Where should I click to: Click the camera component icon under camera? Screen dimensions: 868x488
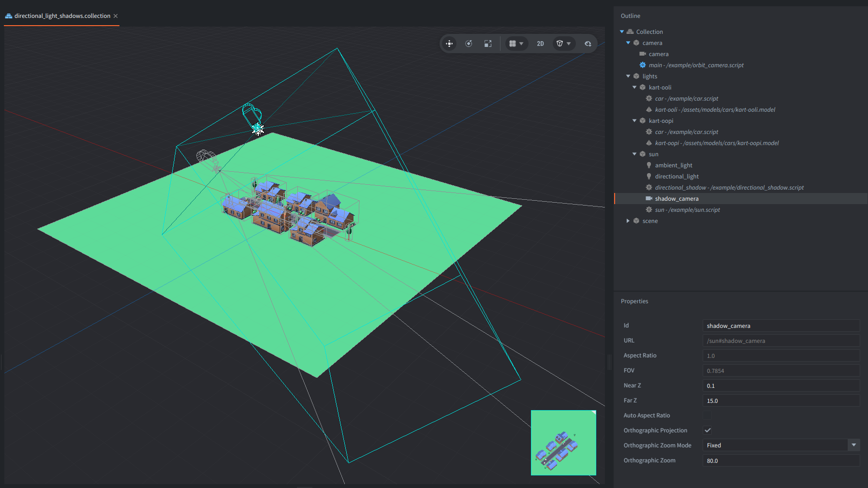tap(643, 54)
